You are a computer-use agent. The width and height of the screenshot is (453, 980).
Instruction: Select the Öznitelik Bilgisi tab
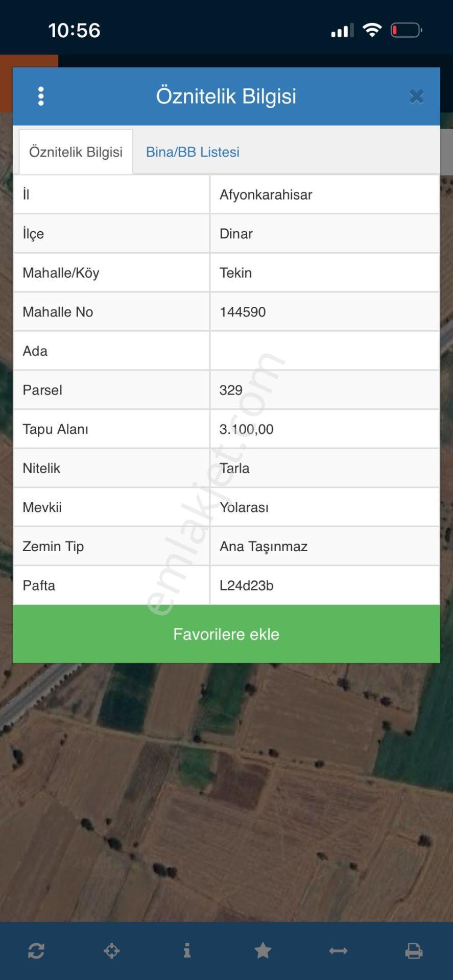click(x=76, y=152)
